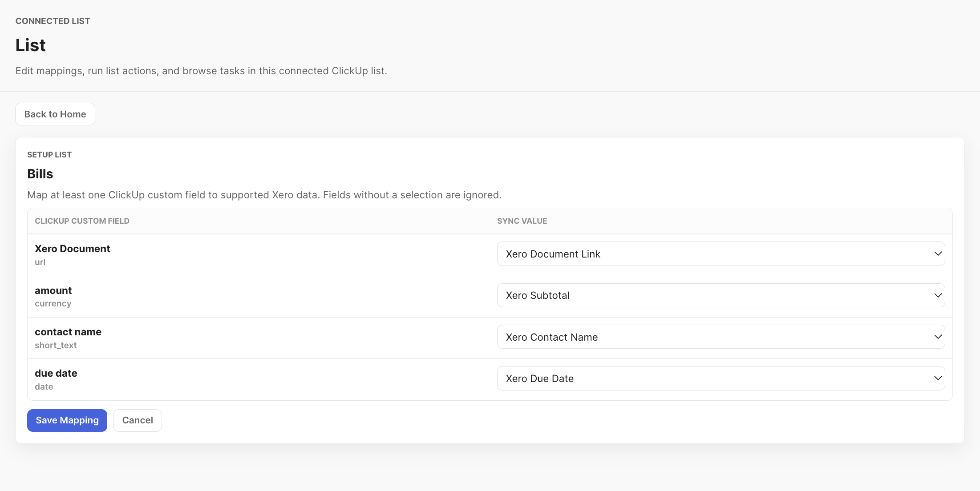Click the Bills list heading
Viewport: 980px width, 491px height.
pos(40,174)
